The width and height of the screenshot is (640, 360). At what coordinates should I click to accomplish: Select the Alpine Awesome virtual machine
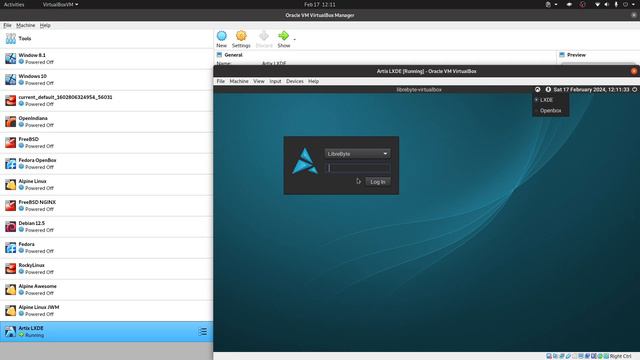106,289
